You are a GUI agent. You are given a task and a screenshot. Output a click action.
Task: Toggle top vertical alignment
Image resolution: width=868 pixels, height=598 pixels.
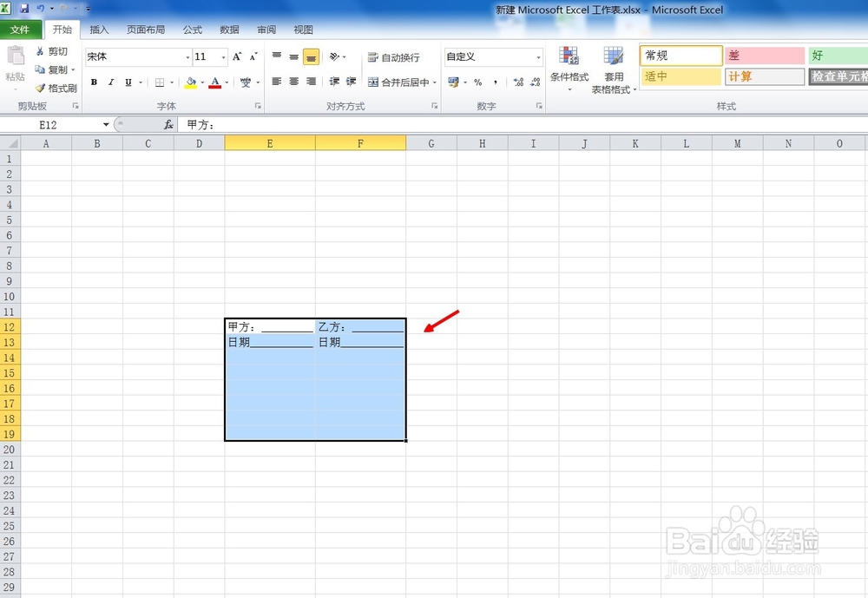[x=277, y=56]
